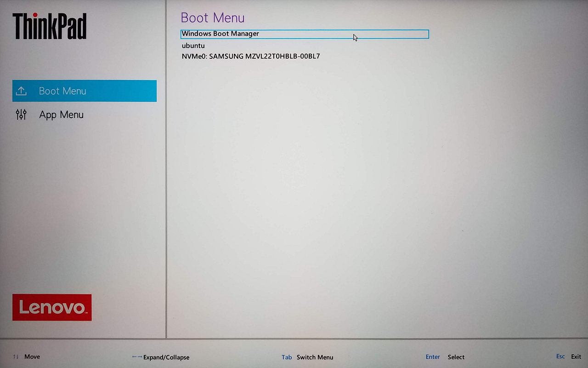The image size is (588, 368).
Task: Select Windows Boot Manager boot entry
Action: pyautogui.click(x=305, y=34)
